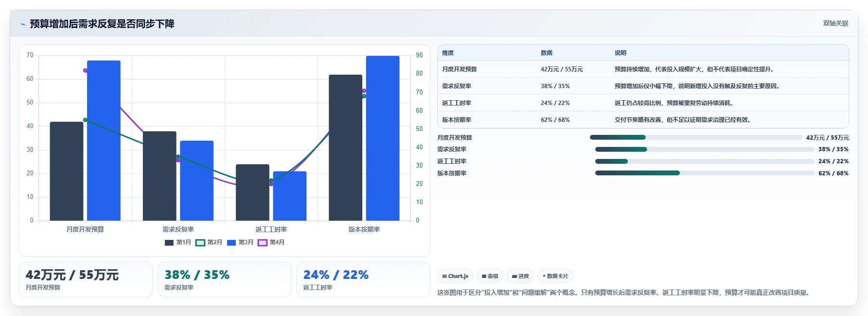The image size is (868, 316).
Task: Click the green line point above 返工工时率
Action: coord(271,181)
